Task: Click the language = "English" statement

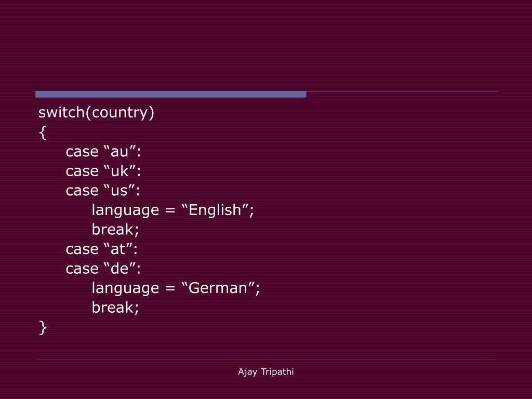Action: click(172, 210)
